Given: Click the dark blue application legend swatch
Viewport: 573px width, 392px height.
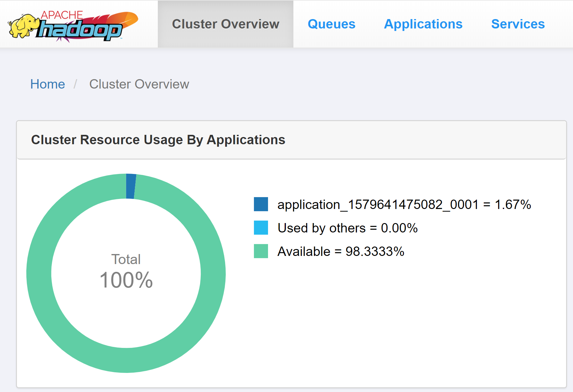Looking at the screenshot, I should [261, 204].
